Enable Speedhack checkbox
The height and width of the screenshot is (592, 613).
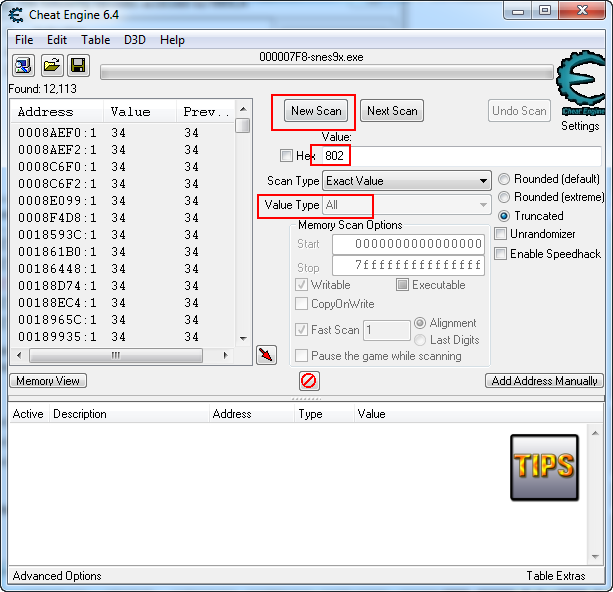click(500, 254)
